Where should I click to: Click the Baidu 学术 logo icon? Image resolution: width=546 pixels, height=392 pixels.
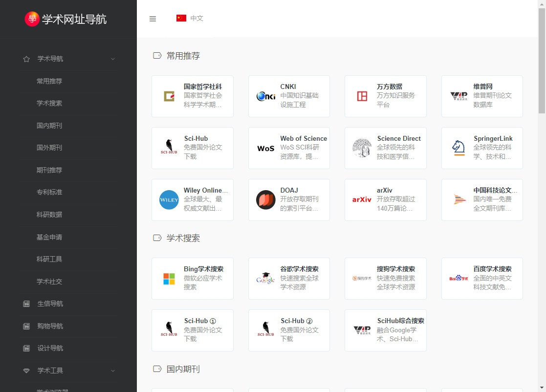[459, 278]
